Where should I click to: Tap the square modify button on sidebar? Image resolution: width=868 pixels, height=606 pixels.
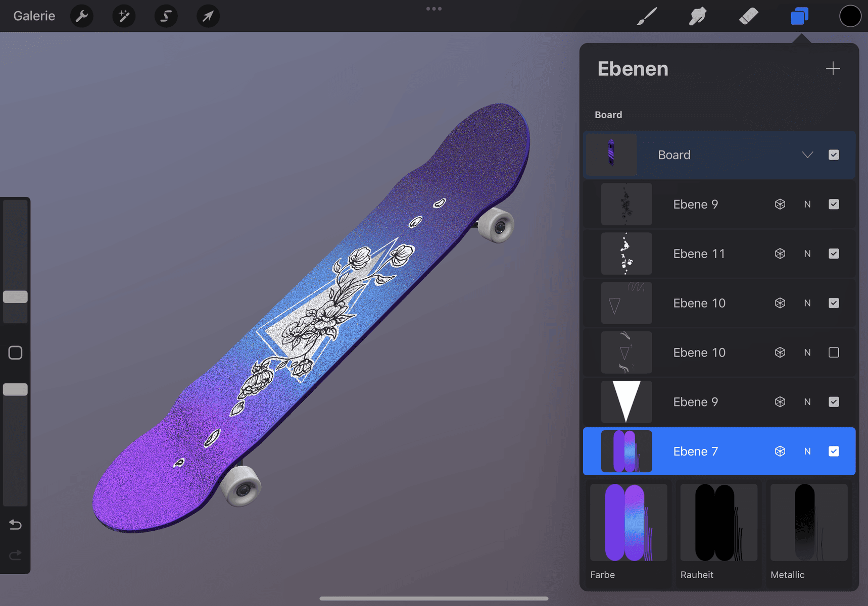[x=15, y=352]
